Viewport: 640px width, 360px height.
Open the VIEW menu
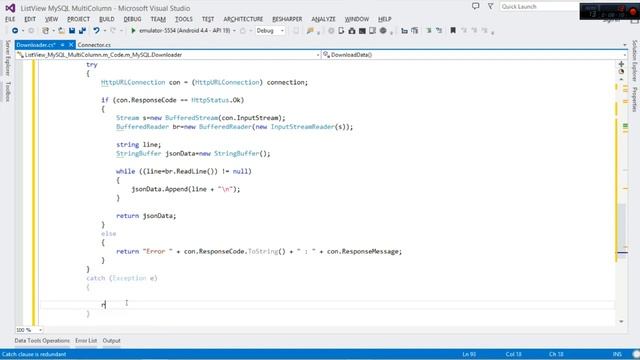(x=51, y=19)
